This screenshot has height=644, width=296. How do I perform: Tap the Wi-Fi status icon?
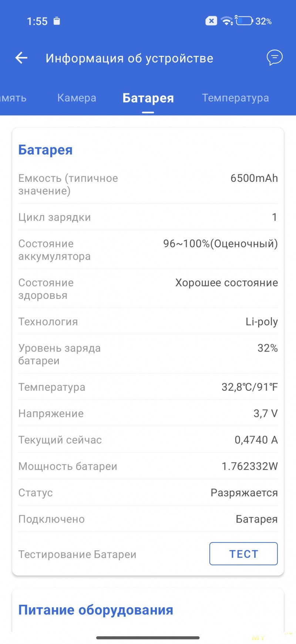click(x=226, y=21)
